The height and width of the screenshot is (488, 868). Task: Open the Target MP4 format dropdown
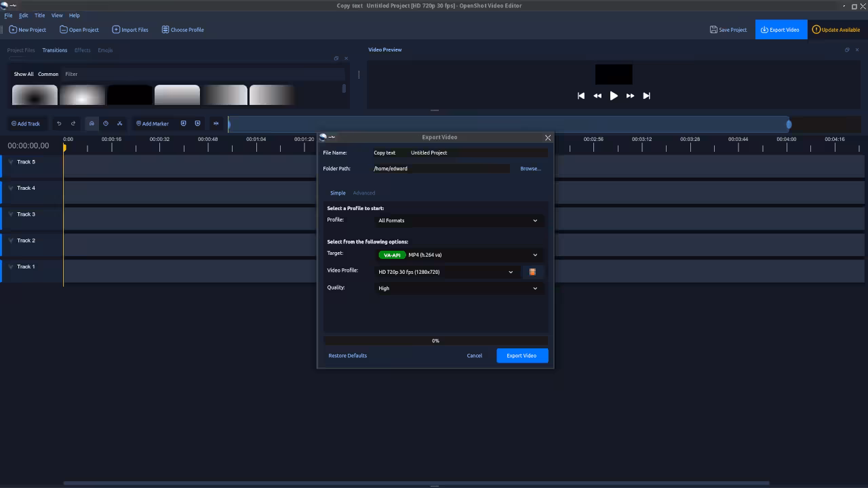(458, 255)
